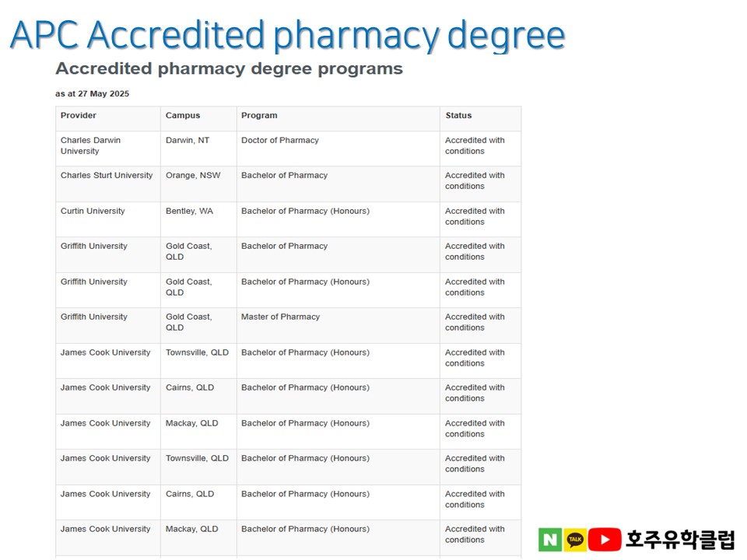Click the red YouTube play icon
Screen dimensions: 747x560
click(605, 540)
